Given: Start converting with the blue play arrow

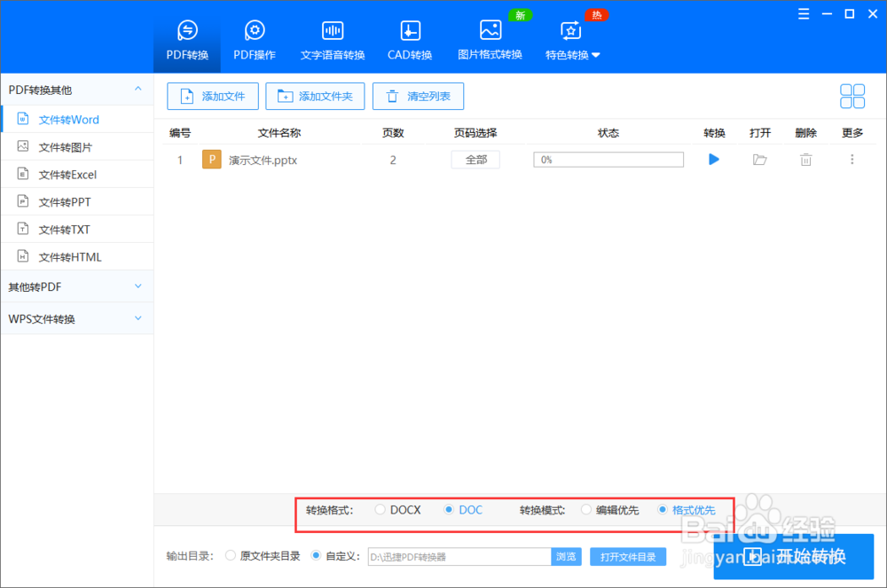Looking at the screenshot, I should click(715, 160).
